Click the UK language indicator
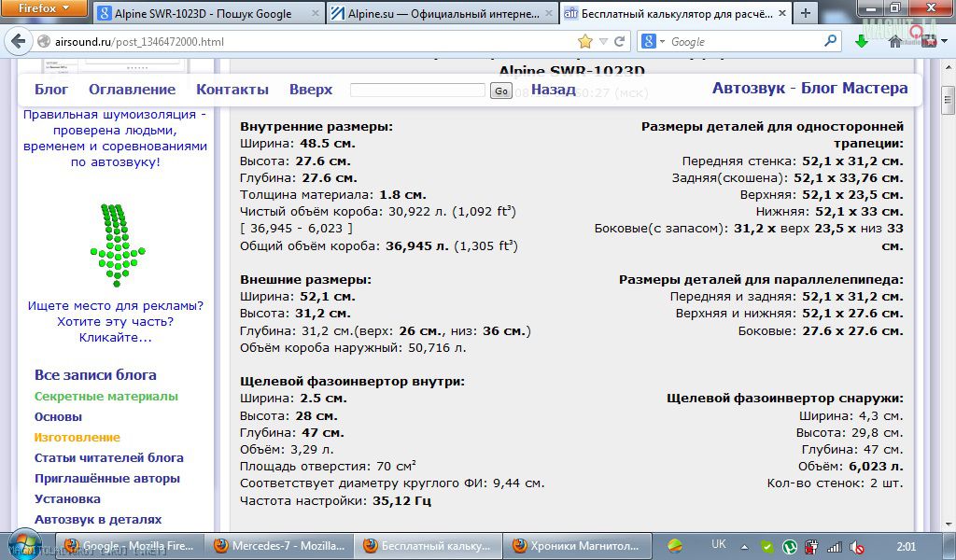 tap(718, 544)
